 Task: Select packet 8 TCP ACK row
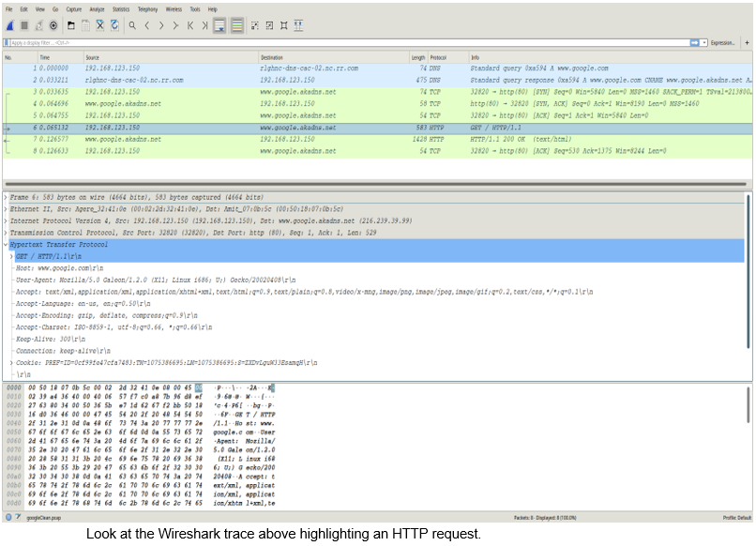click(x=377, y=151)
